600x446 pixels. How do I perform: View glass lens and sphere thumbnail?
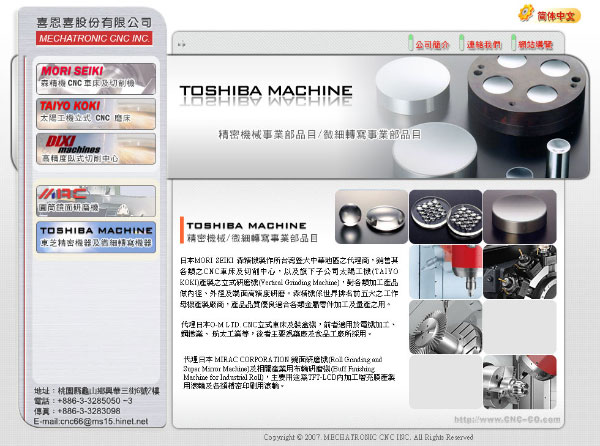pyautogui.click(x=371, y=217)
